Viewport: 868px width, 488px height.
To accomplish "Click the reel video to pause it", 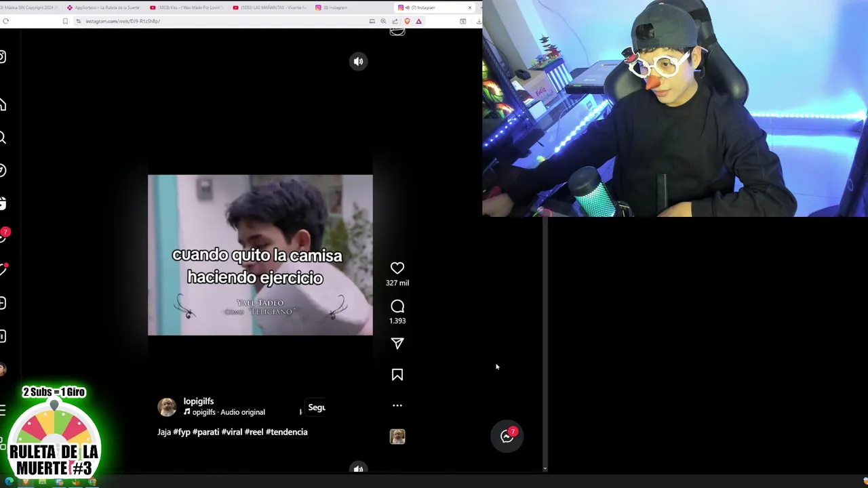I will point(260,255).
